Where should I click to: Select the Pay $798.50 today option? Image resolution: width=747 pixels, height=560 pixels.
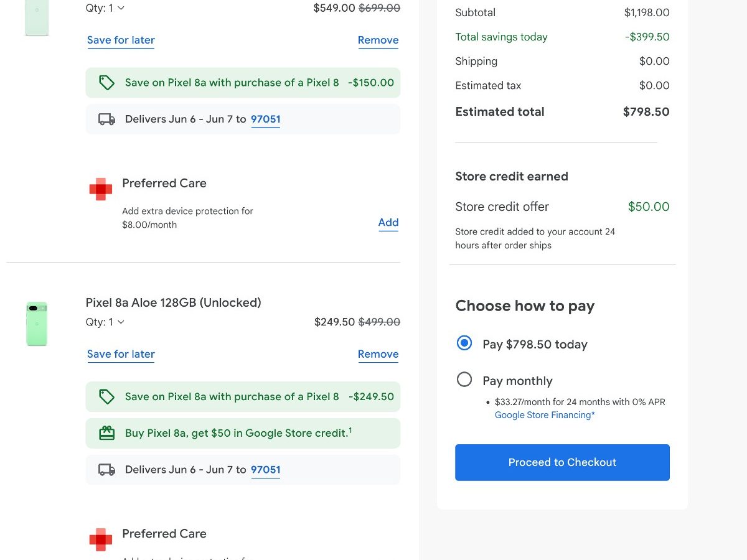464,343
